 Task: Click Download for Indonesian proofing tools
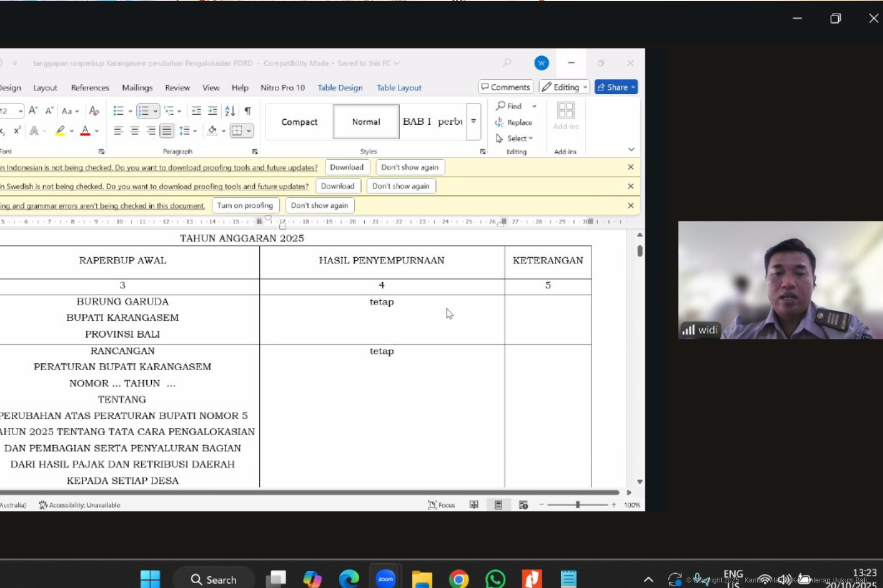[347, 167]
